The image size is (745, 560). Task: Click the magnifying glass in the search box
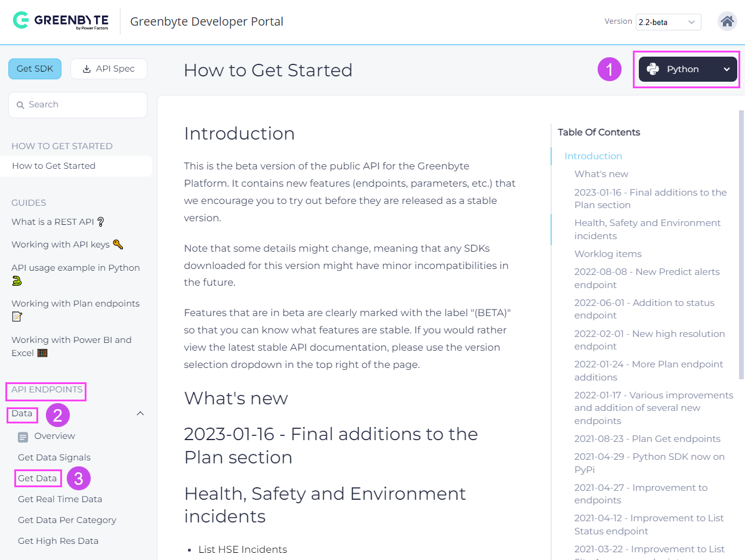[x=20, y=104]
